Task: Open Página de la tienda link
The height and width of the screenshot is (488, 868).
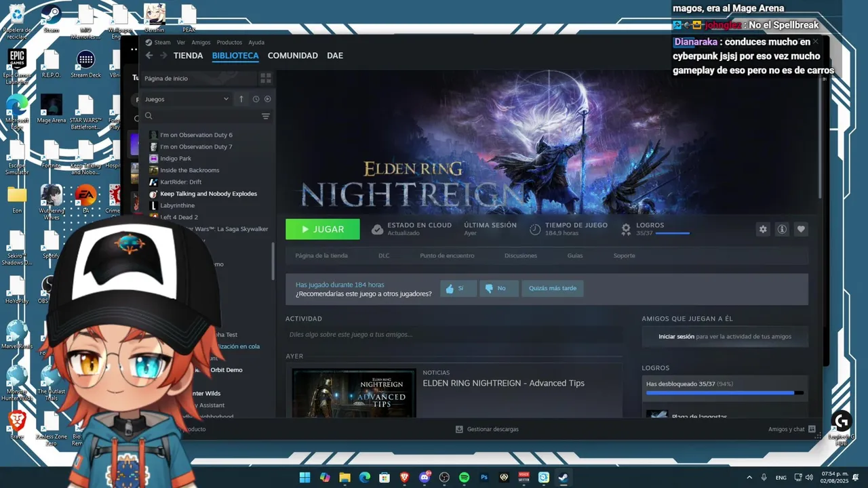Action: click(x=321, y=256)
